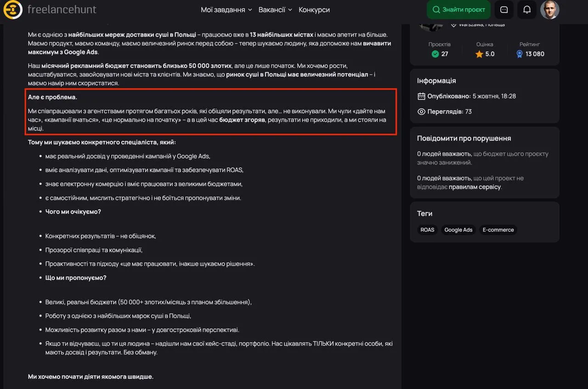Viewport: 588px width, 389px height.
Task: Click the Прозорої співпраці та комунікації bullet
Action: pyautogui.click(x=94, y=250)
